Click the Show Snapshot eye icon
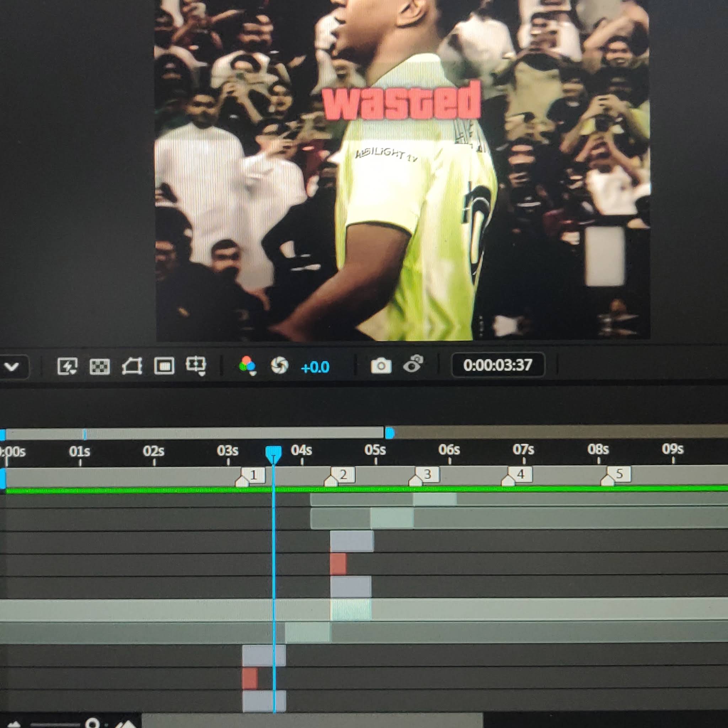 tap(413, 364)
